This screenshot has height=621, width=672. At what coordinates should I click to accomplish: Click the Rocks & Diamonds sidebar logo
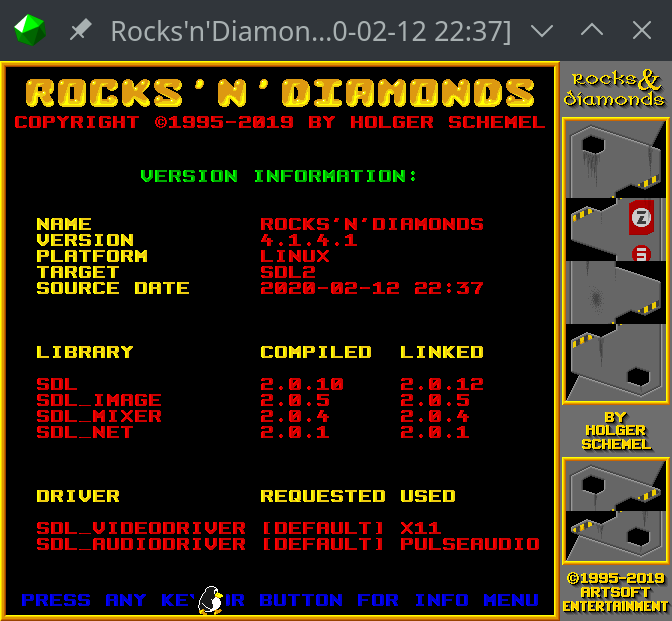[x=613, y=89]
